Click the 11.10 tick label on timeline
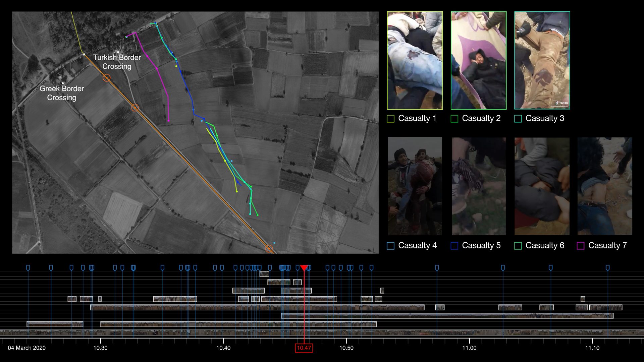The image size is (644, 362). point(592,348)
